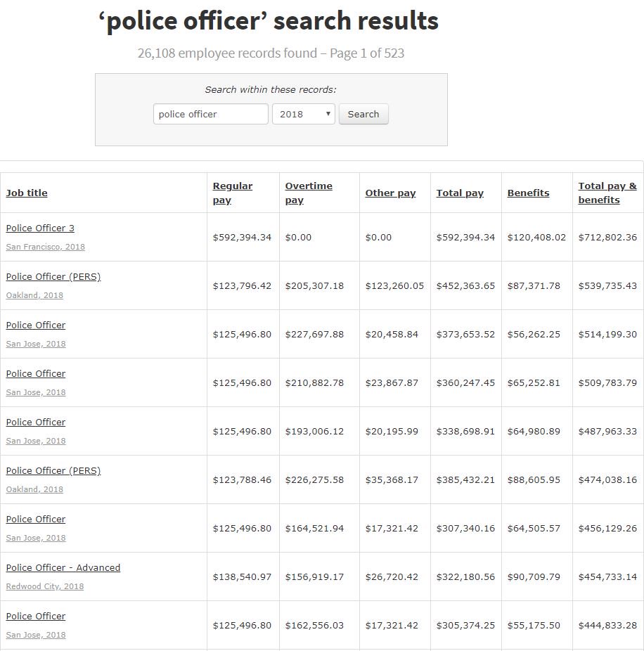The width and height of the screenshot is (644, 651).
Task: Open Police Officer (PERS) with $539,735.43 total
Action: click(x=53, y=276)
